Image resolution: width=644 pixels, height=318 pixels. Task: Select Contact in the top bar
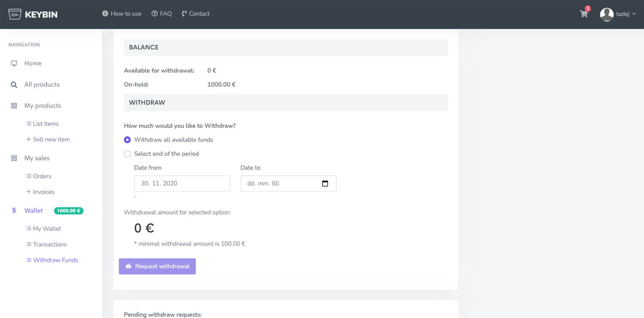coord(195,13)
